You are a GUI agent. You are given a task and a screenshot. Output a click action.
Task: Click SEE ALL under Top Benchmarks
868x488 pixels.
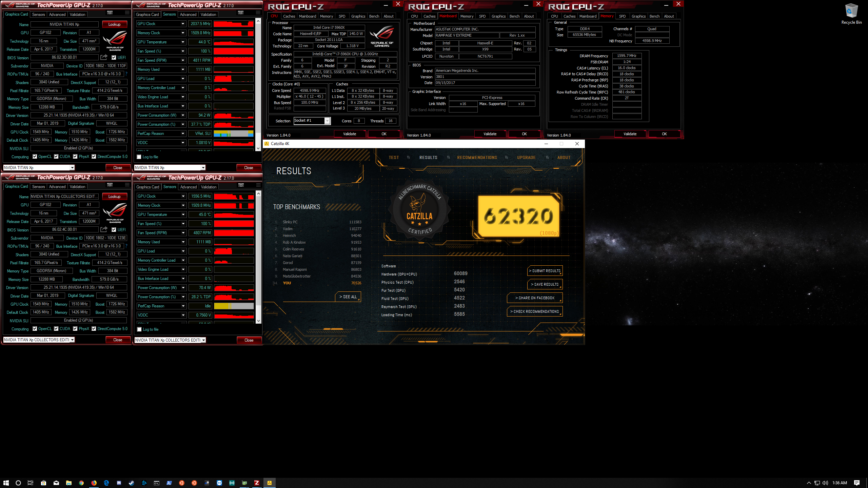[348, 297]
